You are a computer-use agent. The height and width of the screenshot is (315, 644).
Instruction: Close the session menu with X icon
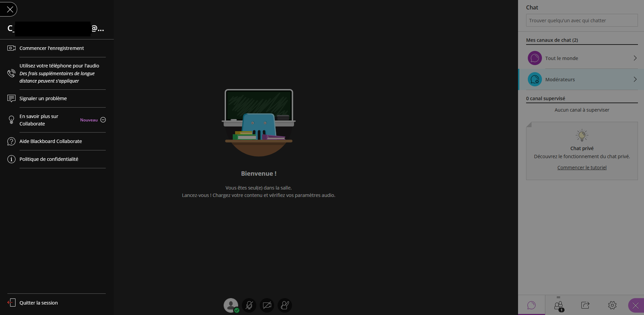(x=10, y=9)
